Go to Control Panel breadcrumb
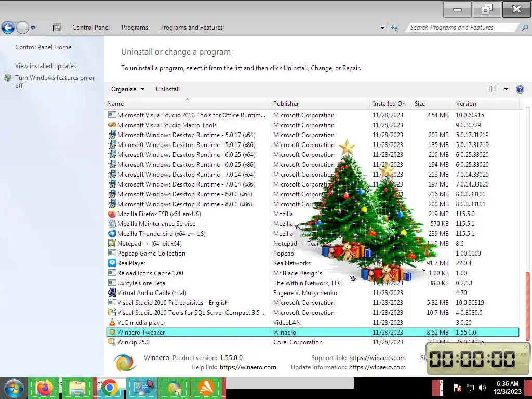 [x=91, y=28]
